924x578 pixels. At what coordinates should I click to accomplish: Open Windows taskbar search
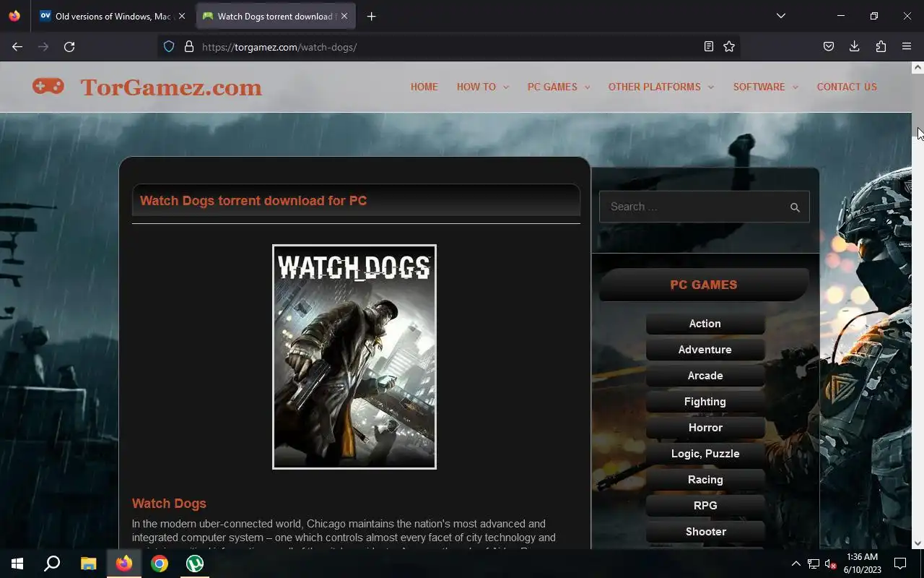click(x=52, y=564)
